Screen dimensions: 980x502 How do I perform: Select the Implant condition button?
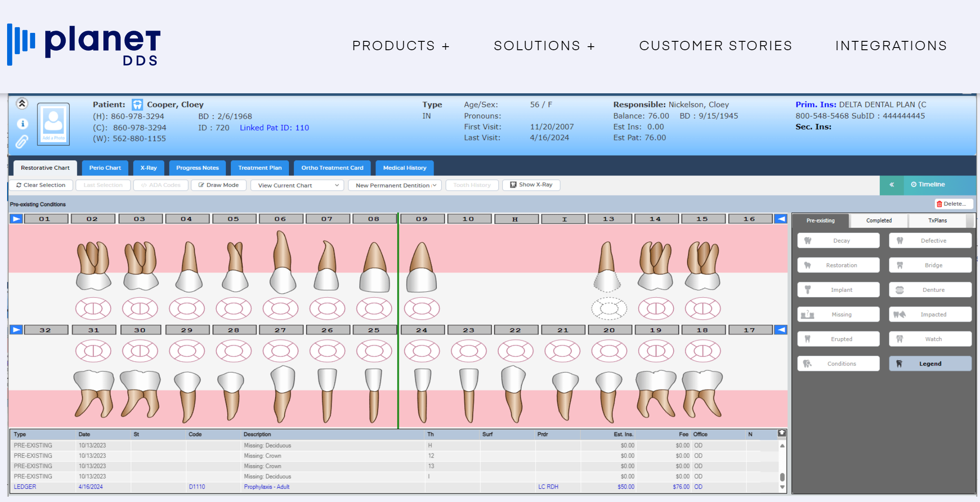tap(838, 290)
